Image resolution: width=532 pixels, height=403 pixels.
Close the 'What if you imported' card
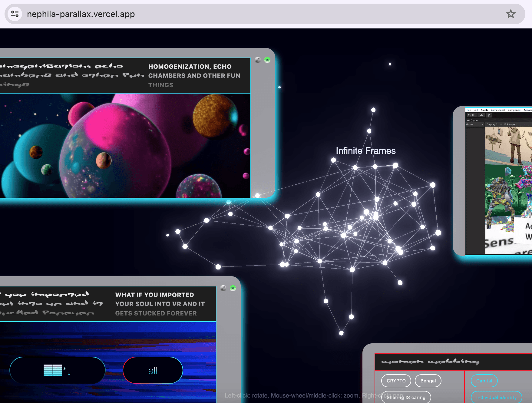[233, 288]
